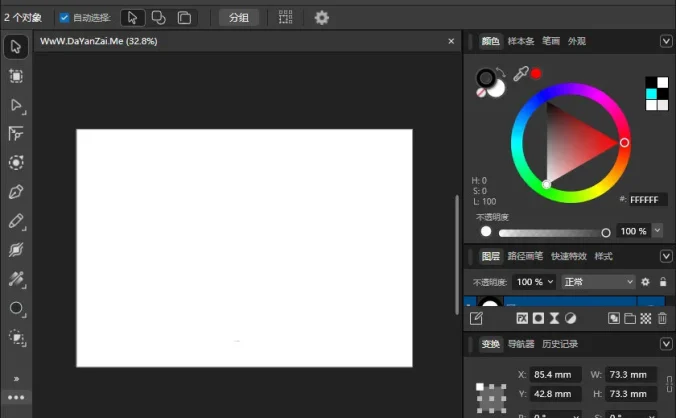
Task: Switch to the 导航器 tab
Action: (x=521, y=344)
